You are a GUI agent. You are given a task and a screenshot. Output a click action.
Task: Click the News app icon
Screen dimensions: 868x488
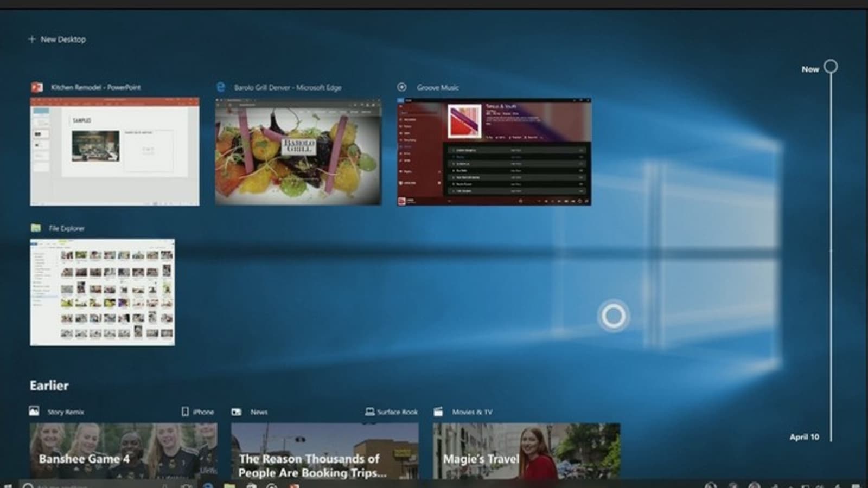point(237,412)
